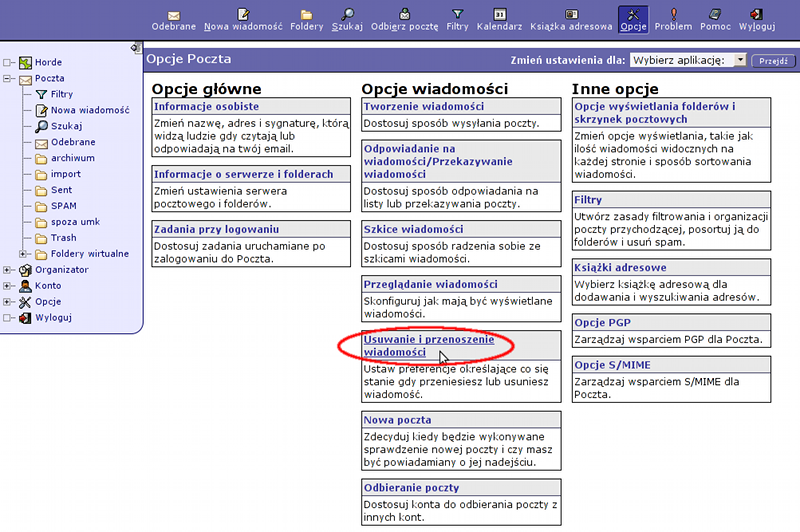Viewport: 800px width, 532px height.
Task: Open Książki adresowe options link
Action: (620, 267)
